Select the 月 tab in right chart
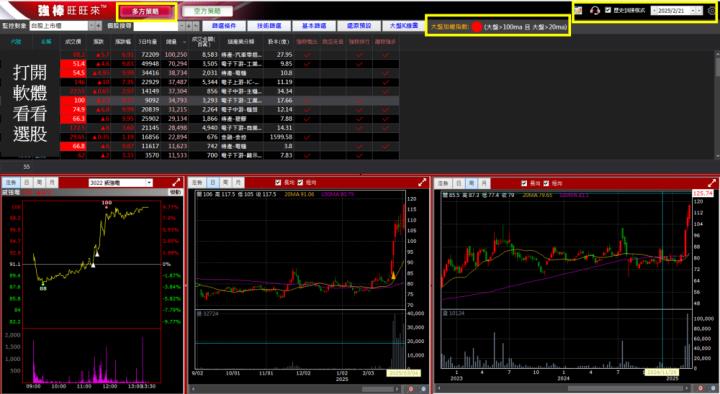The width and height of the screenshot is (720, 394). pos(484,183)
